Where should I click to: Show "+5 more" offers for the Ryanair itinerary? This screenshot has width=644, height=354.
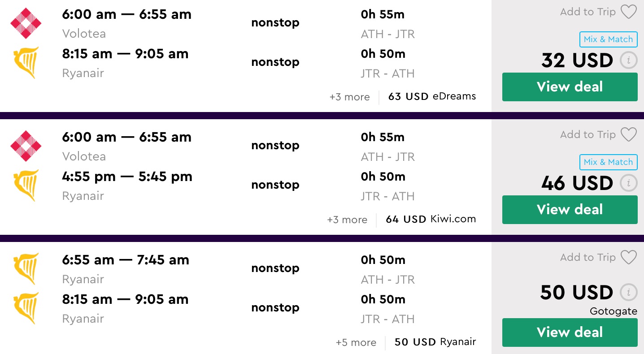tap(356, 342)
